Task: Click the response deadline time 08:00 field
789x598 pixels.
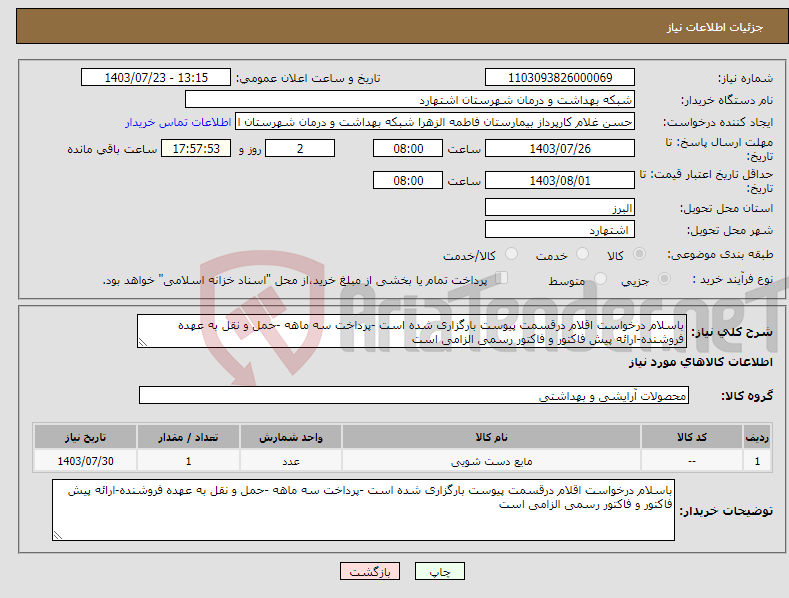Action: tap(408, 148)
